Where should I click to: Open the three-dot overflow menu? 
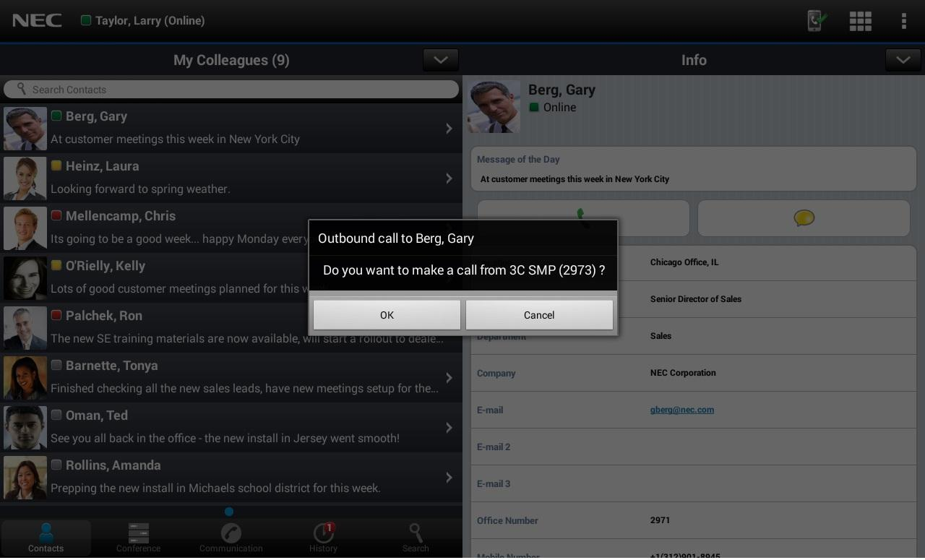(x=903, y=21)
